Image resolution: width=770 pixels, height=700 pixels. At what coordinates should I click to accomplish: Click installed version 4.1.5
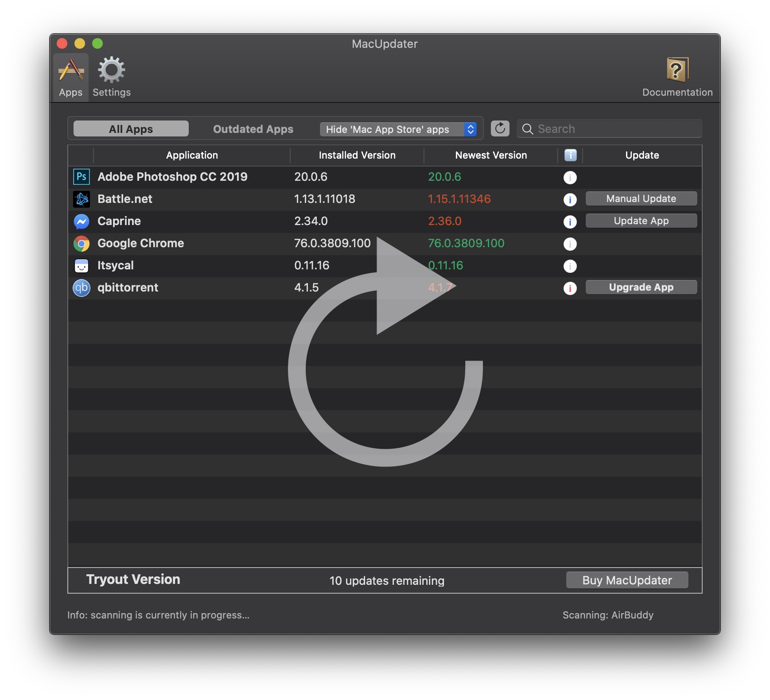(307, 288)
